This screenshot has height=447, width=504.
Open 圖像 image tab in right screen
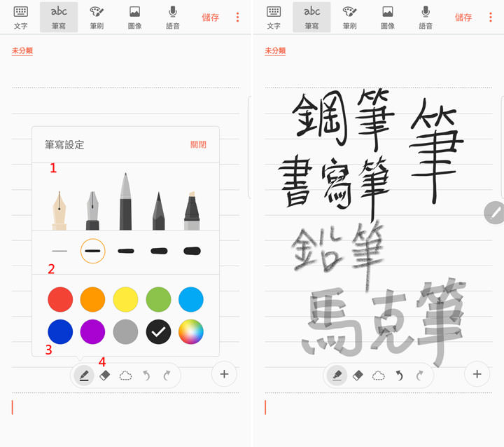point(388,18)
